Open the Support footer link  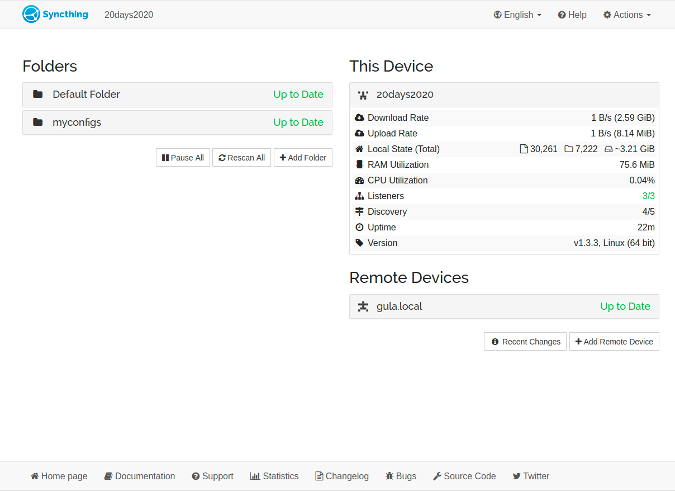coord(213,476)
